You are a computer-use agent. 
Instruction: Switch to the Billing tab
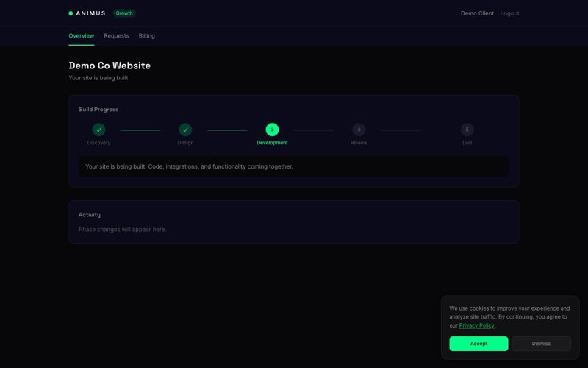tap(146, 35)
